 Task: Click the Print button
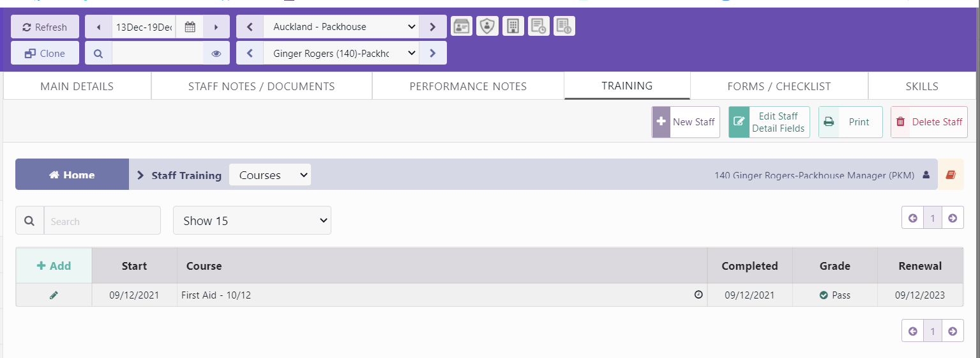[x=850, y=122]
